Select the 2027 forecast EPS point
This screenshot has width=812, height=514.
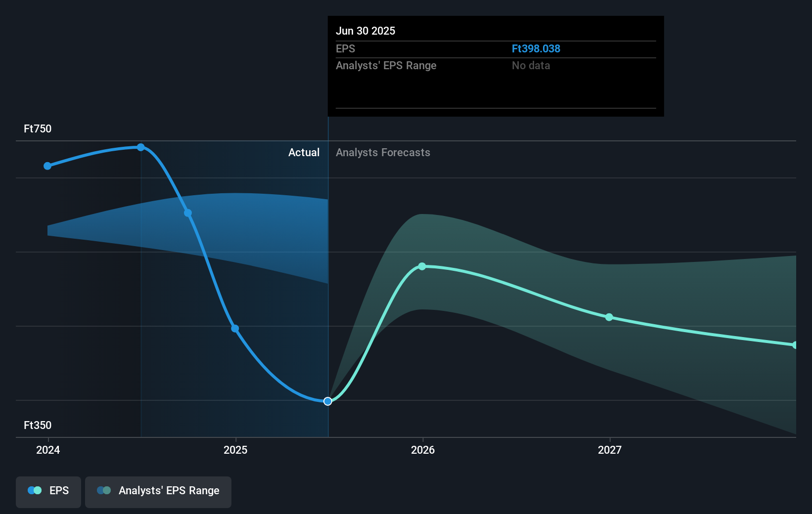(609, 317)
